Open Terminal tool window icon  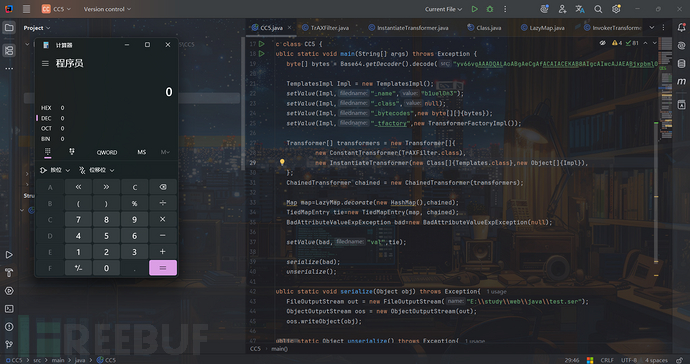coord(9,309)
